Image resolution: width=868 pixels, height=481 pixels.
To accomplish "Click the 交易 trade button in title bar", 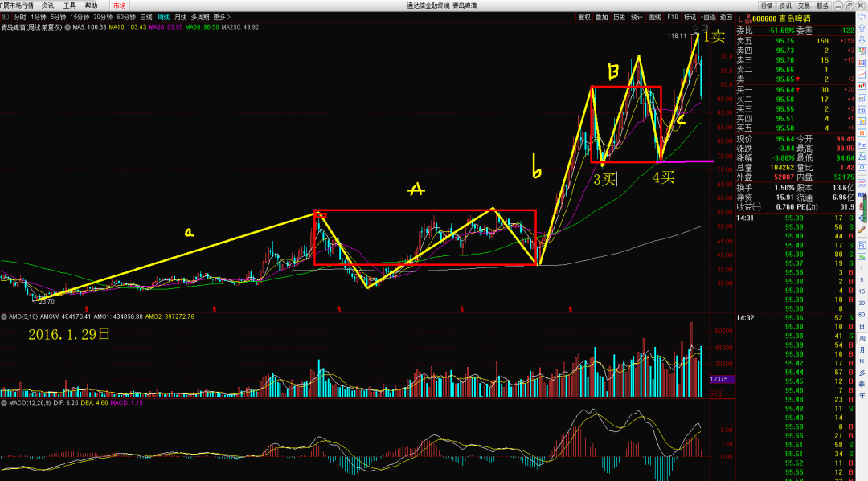I will click(805, 6).
